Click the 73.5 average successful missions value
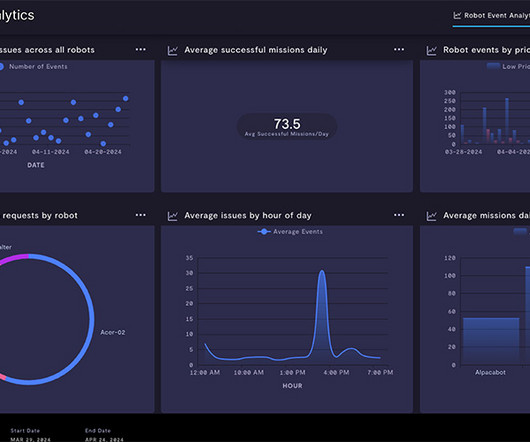 pyautogui.click(x=287, y=124)
